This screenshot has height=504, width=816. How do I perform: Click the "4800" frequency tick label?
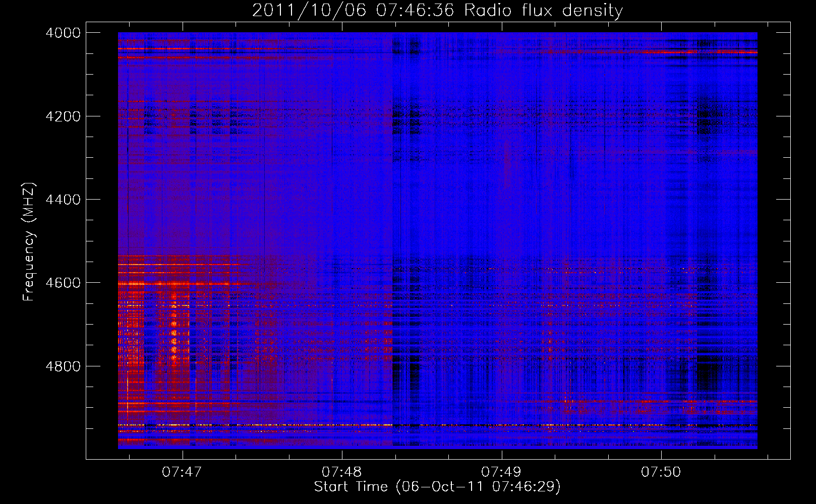63,366
